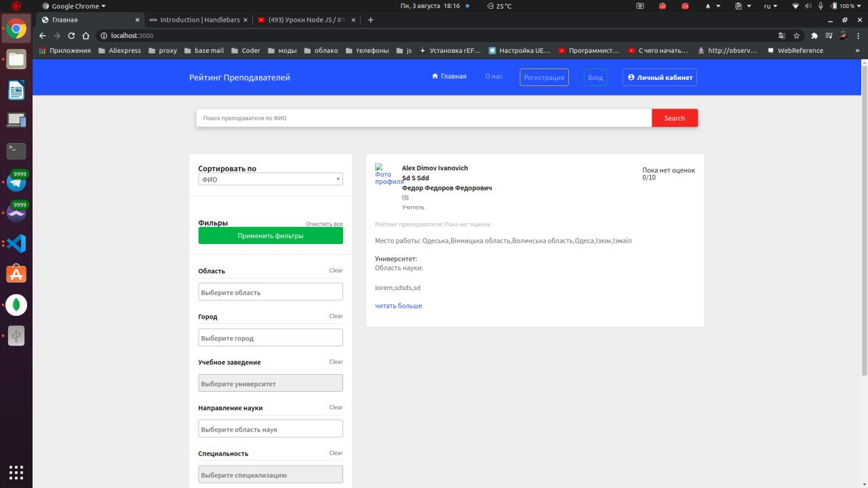Click the Регистрация button
Screen dimensions: 868x488
pyautogui.click(x=544, y=77)
